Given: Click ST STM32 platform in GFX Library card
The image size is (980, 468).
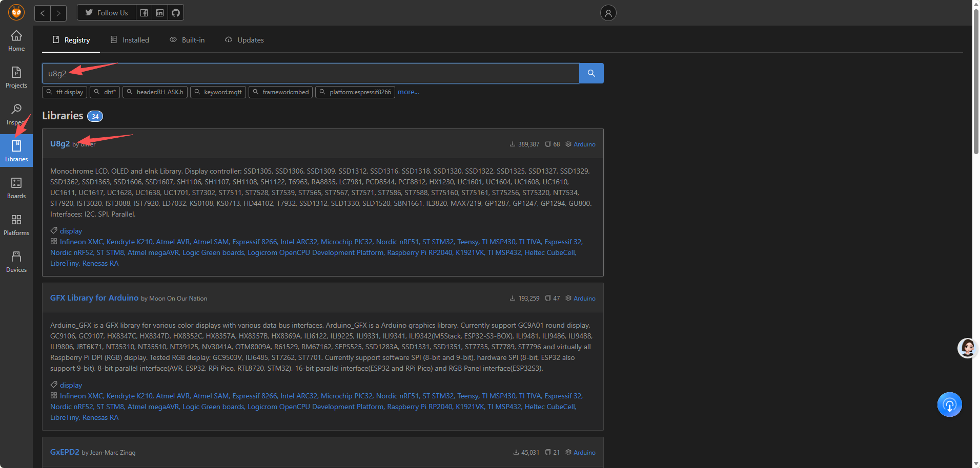Looking at the screenshot, I should point(438,396).
